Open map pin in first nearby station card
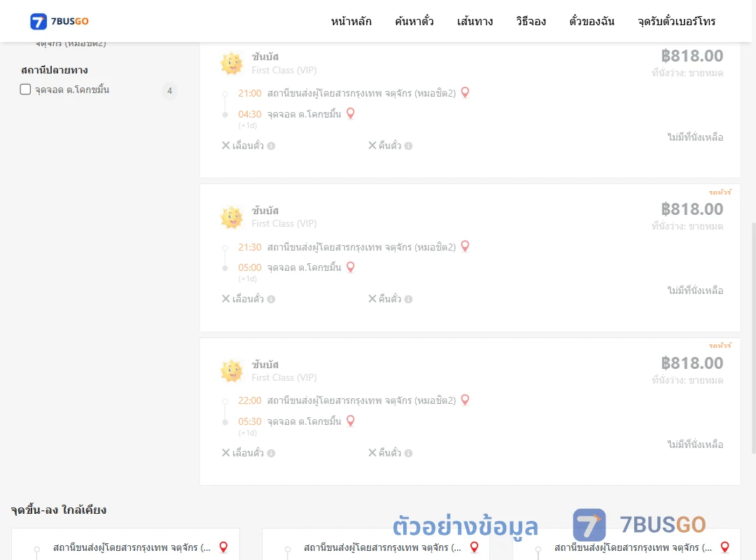This screenshot has width=756, height=560. (x=223, y=547)
